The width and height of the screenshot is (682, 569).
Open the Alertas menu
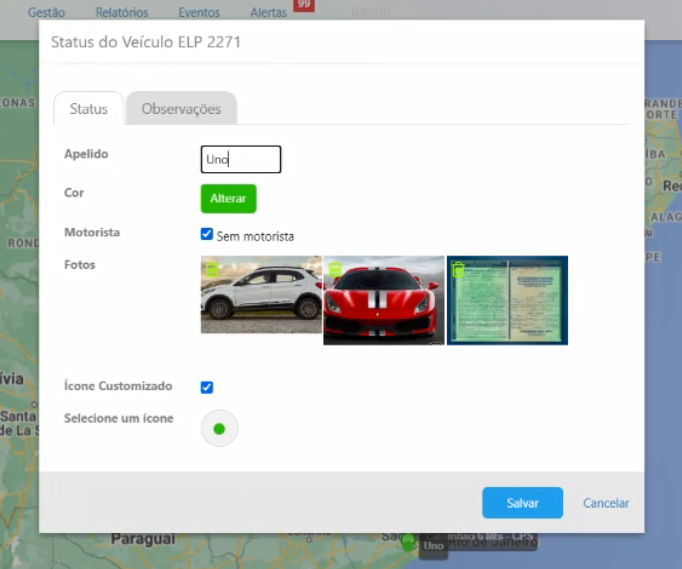(268, 13)
